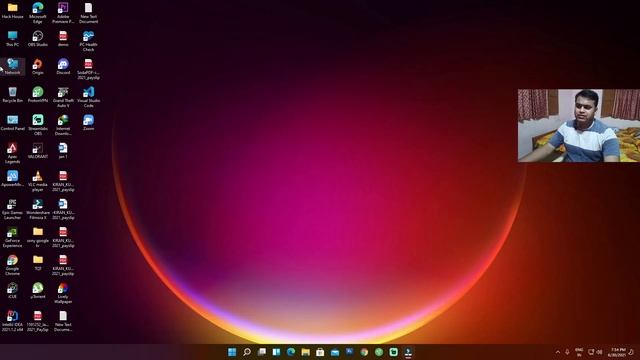Click the focus assist moon icon
The width and height of the screenshot is (640, 360).
pyautogui.click(x=632, y=352)
